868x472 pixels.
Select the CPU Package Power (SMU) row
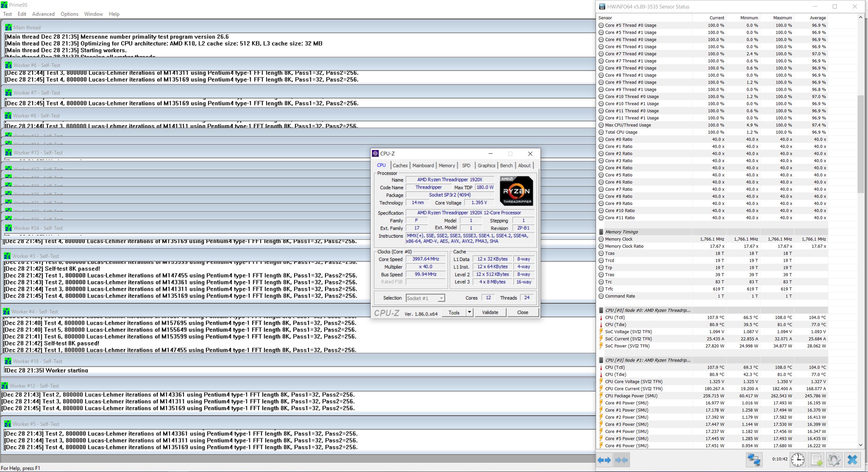[712, 396]
